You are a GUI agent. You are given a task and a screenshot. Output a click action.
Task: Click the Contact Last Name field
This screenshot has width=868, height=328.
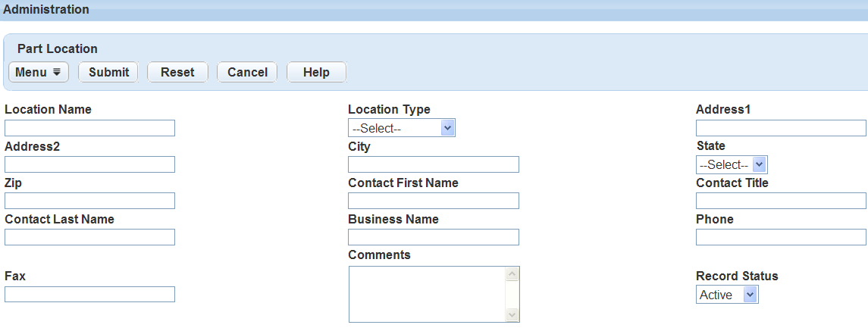(x=89, y=237)
